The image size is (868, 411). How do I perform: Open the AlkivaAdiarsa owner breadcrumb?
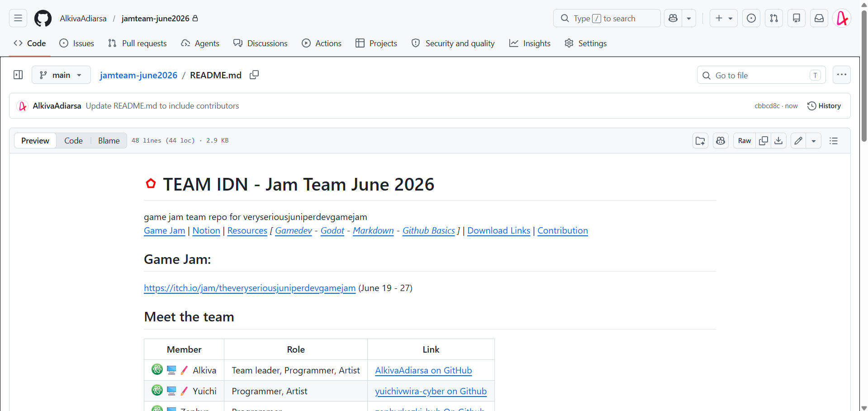(x=83, y=19)
